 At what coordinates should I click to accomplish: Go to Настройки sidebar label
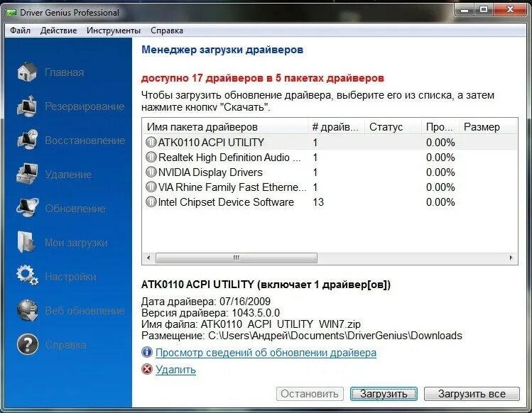(70, 277)
